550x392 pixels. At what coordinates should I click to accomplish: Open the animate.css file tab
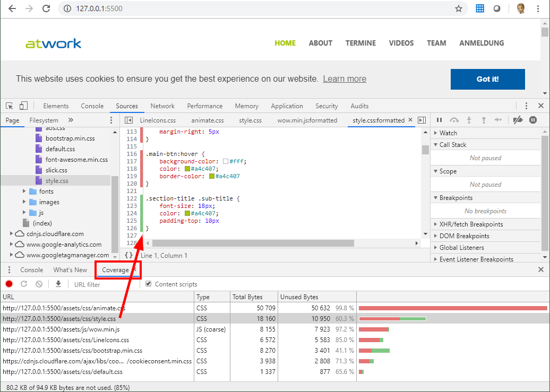point(208,120)
